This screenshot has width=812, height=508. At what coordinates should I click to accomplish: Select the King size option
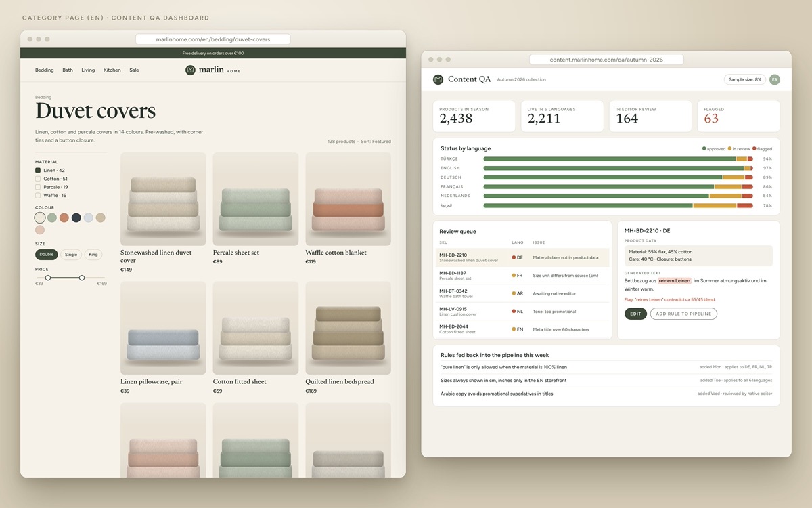93,255
